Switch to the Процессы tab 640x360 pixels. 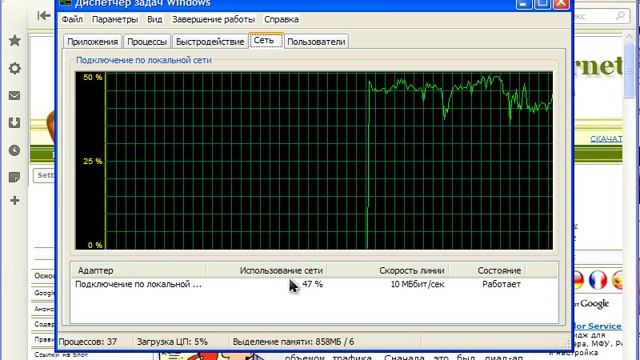(147, 42)
